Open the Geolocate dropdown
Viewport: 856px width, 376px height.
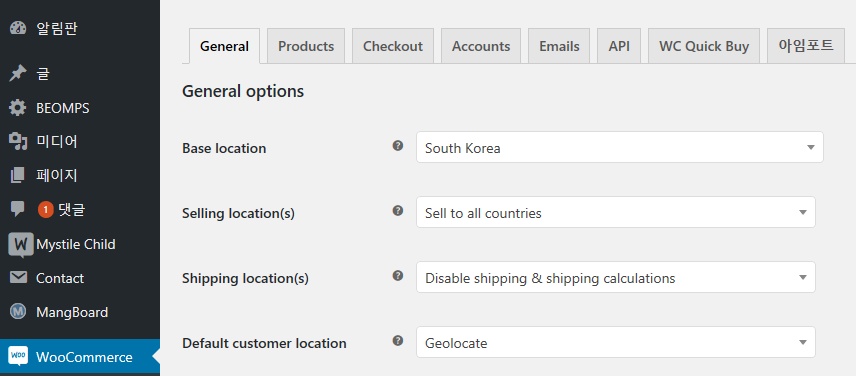616,342
